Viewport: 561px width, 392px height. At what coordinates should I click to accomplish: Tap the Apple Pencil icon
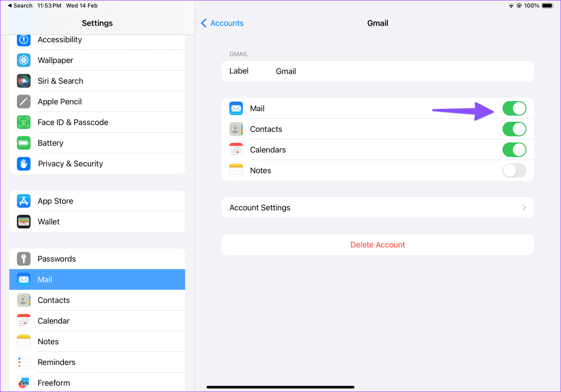click(x=24, y=102)
